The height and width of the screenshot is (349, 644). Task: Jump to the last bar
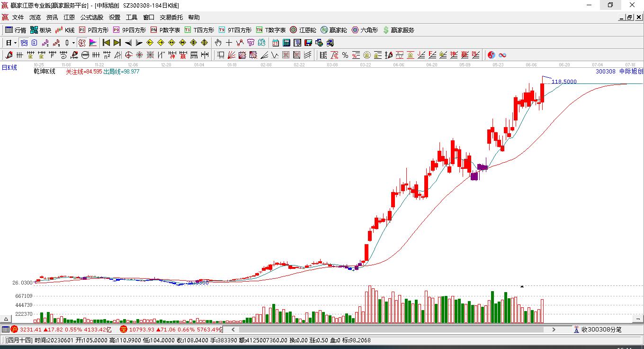(117, 43)
